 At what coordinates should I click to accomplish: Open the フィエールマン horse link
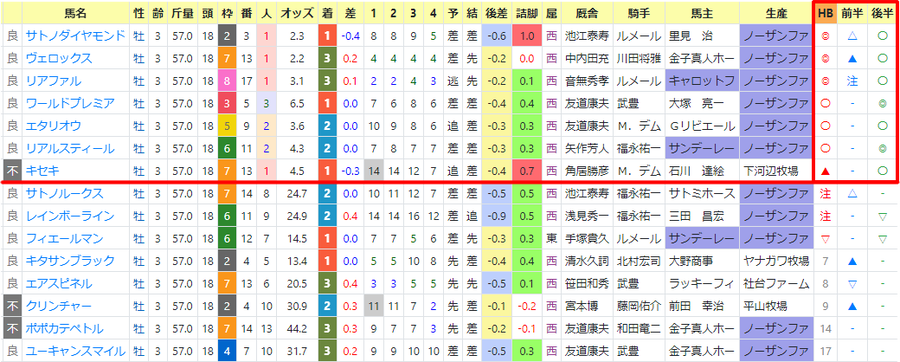[64, 239]
